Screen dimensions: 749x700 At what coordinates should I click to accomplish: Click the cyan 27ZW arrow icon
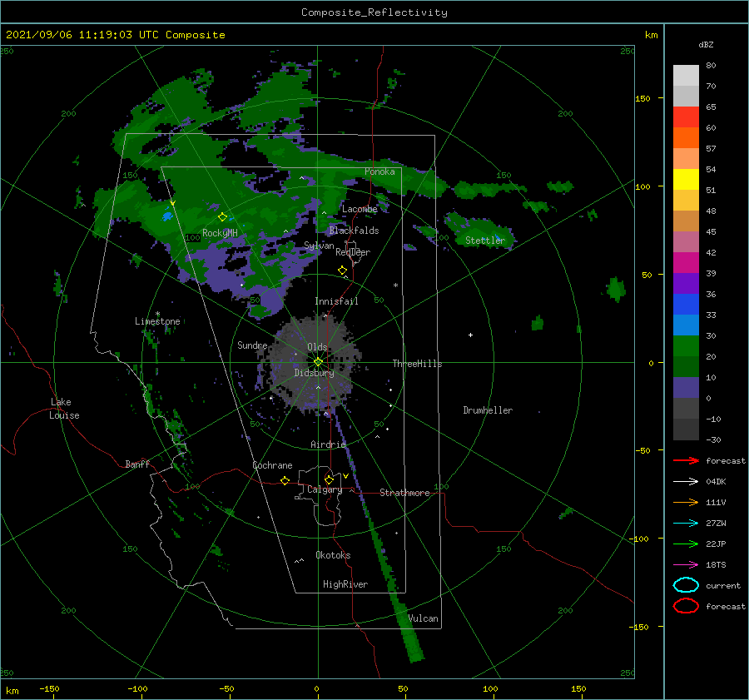pos(686,524)
